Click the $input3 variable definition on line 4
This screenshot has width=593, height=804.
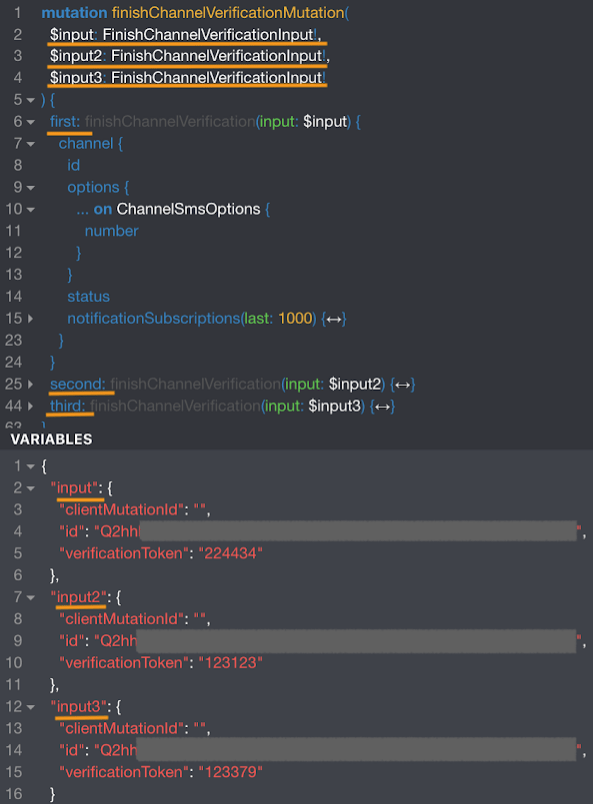76,78
